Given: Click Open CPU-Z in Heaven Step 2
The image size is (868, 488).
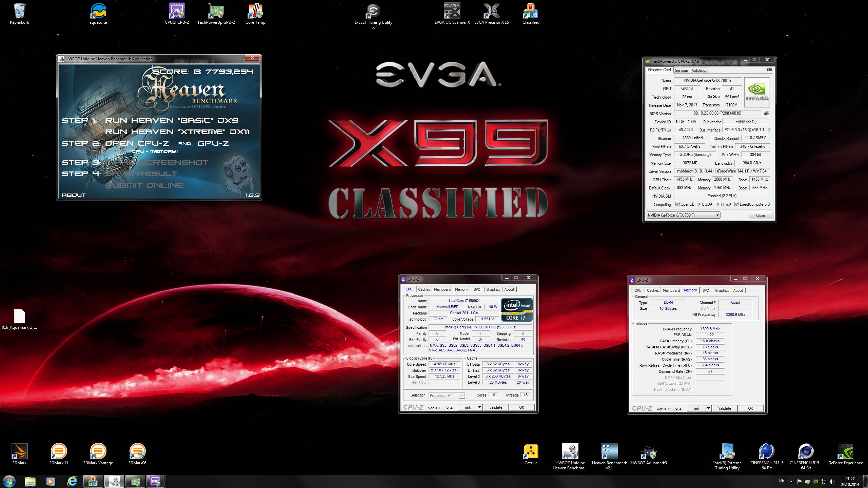Looking at the screenshot, I should [x=137, y=143].
